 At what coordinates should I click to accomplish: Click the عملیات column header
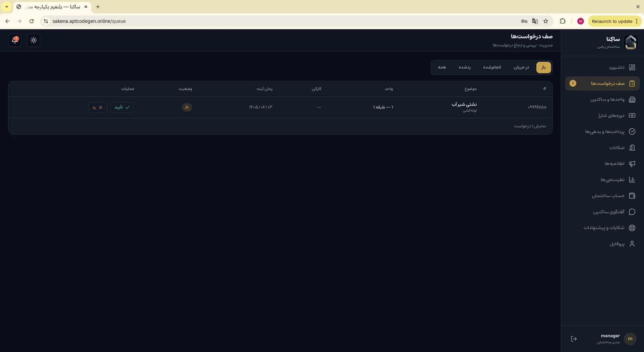click(128, 89)
